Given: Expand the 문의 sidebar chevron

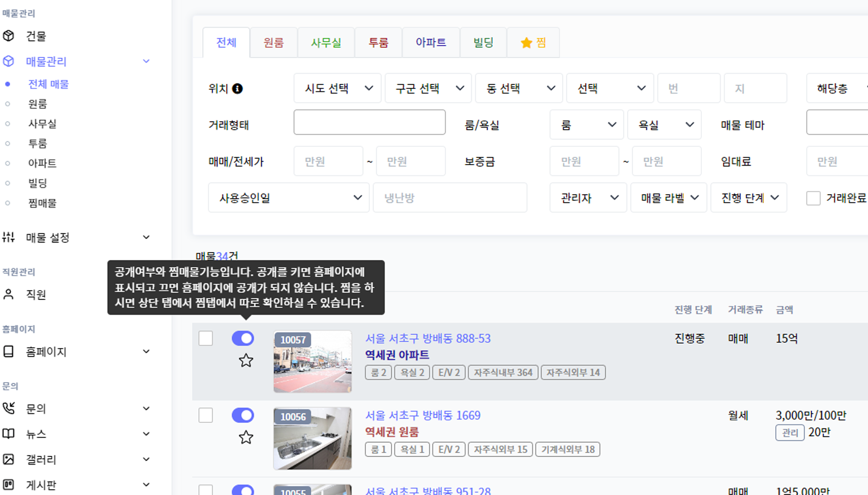Looking at the screenshot, I should point(146,409).
